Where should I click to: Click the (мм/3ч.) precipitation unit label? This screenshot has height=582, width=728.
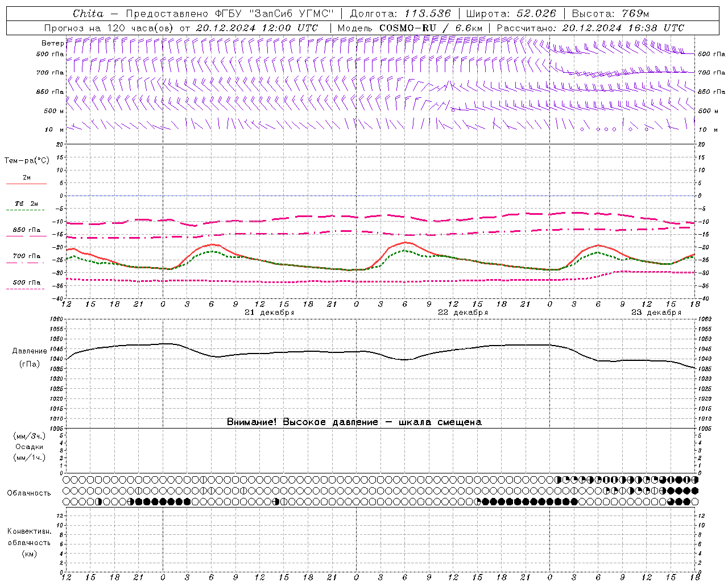tap(30, 436)
